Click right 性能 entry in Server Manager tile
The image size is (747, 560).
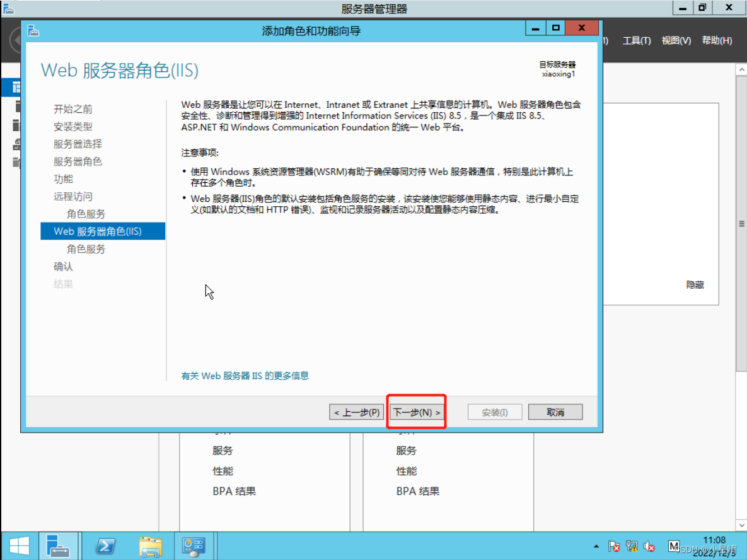coord(406,471)
